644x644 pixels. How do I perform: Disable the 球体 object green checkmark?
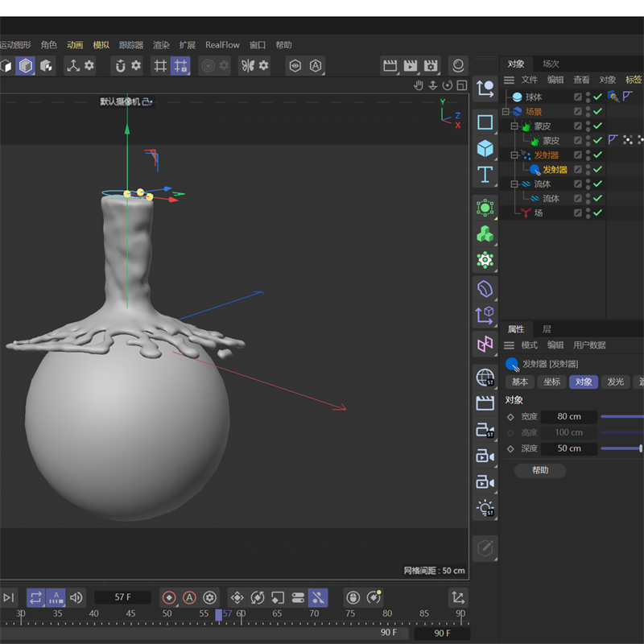coord(597,97)
